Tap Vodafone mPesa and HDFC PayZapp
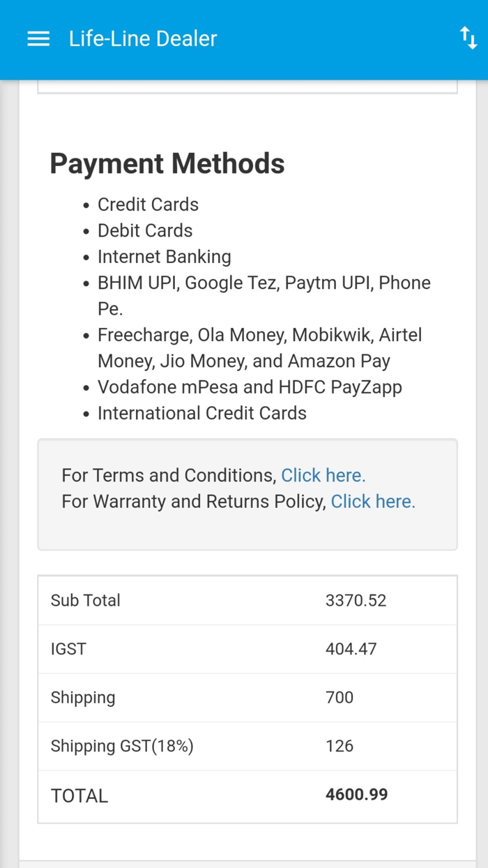Image resolution: width=488 pixels, height=868 pixels. point(250,387)
